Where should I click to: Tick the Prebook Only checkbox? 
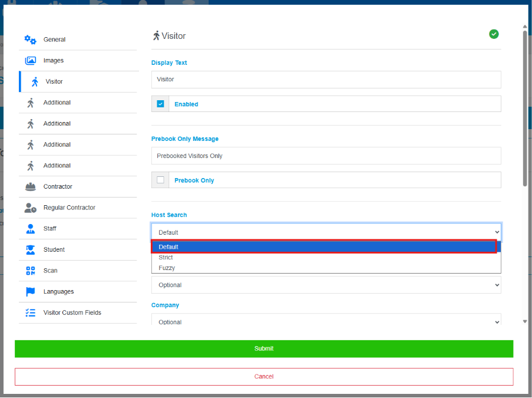(160, 180)
